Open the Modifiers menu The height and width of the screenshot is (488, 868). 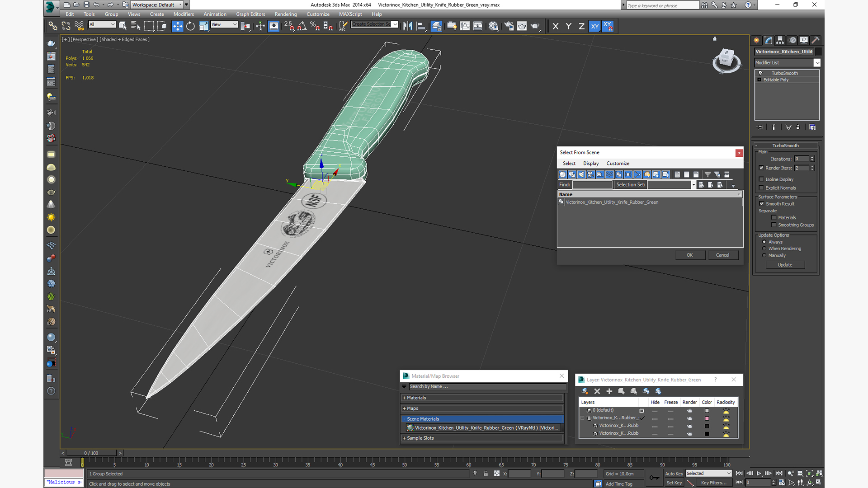[x=184, y=14]
